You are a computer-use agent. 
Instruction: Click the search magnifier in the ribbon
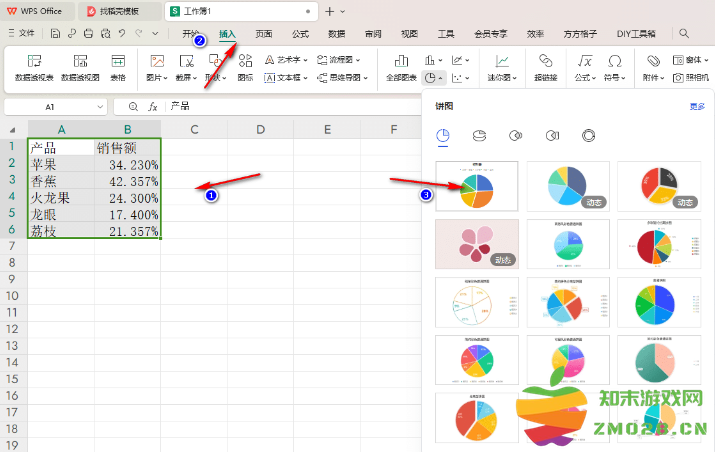(684, 33)
